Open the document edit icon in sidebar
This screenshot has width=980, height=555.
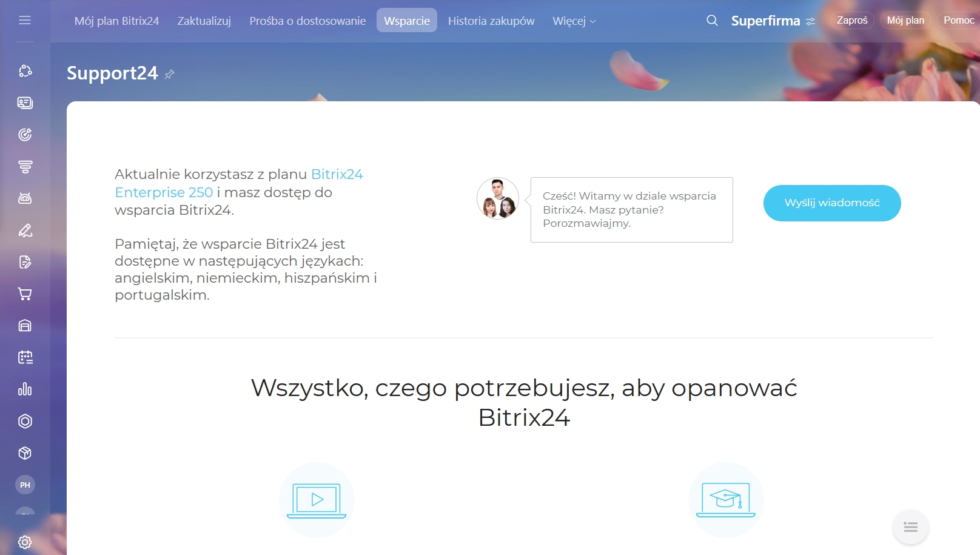point(25,262)
